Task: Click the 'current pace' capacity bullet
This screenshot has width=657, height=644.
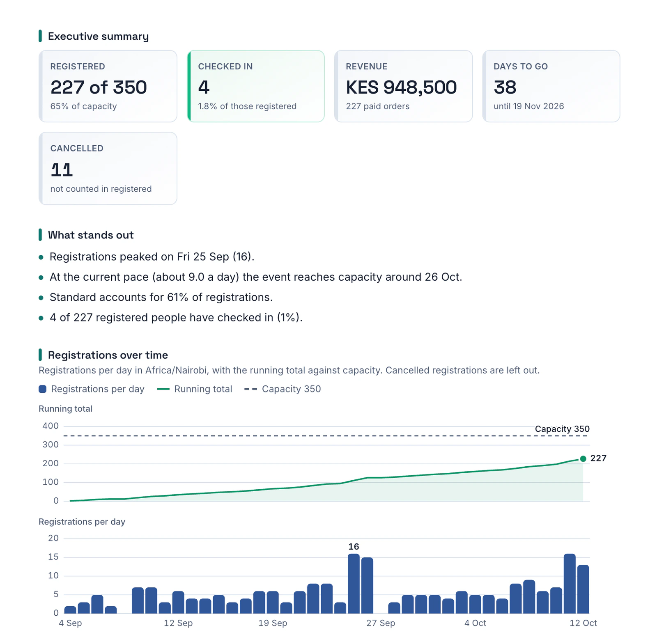Action: pyautogui.click(x=256, y=277)
